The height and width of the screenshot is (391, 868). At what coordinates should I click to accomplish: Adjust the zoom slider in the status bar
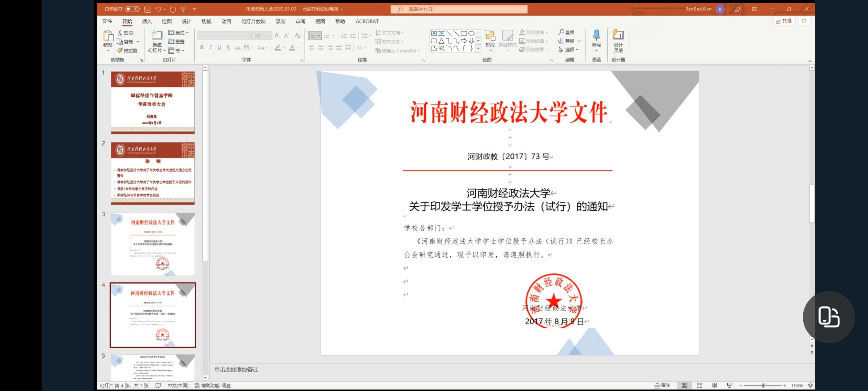[x=763, y=386]
